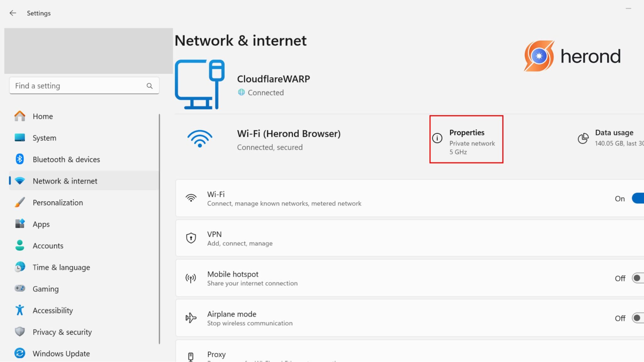Click the Properties info icon
The width and height of the screenshot is (644, 362).
coord(437,138)
